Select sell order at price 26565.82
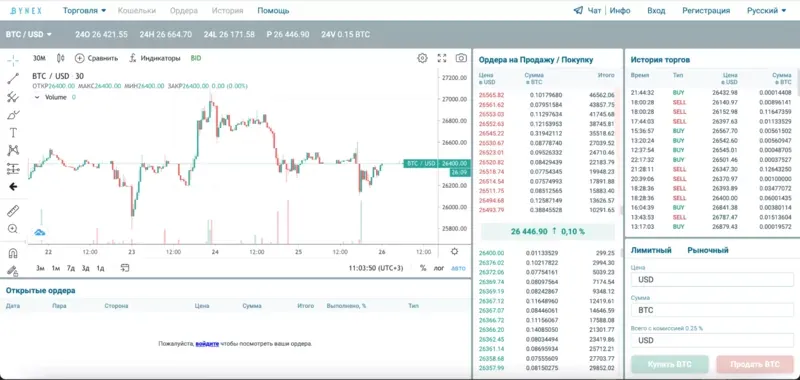 click(x=547, y=95)
